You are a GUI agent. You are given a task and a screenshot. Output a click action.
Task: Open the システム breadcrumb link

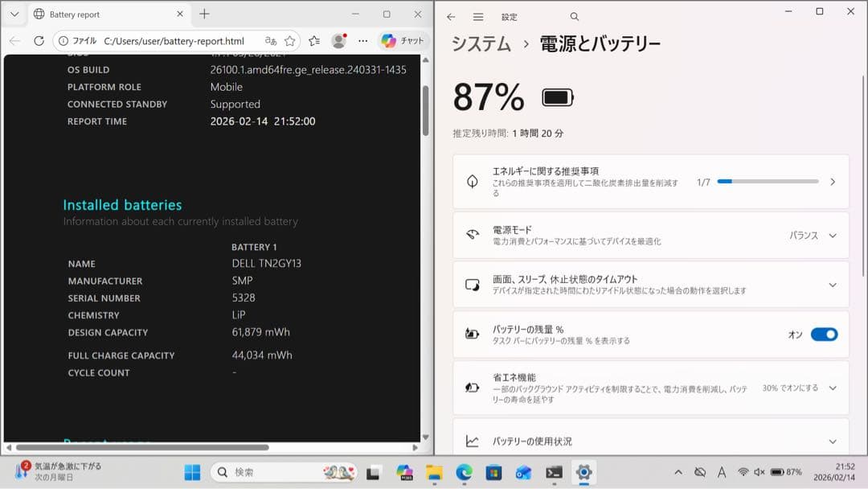(x=481, y=46)
